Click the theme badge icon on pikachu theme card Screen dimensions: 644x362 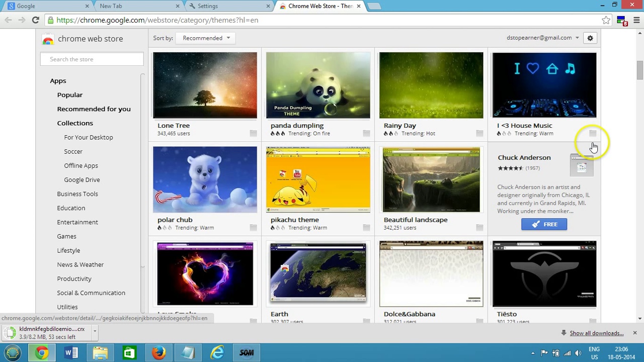tap(366, 228)
